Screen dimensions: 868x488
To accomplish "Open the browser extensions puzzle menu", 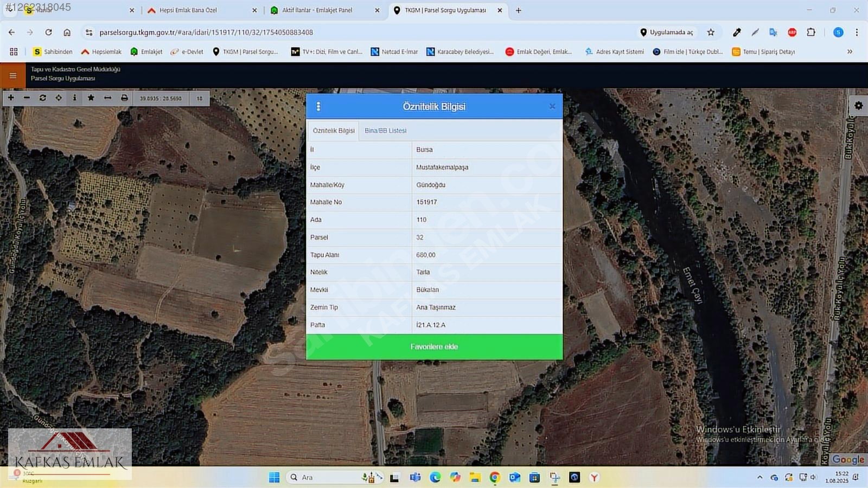I will pos(811,33).
